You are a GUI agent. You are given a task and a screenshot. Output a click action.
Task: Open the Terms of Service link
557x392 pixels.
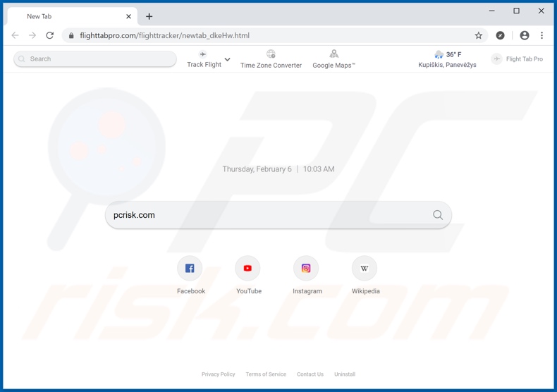266,374
